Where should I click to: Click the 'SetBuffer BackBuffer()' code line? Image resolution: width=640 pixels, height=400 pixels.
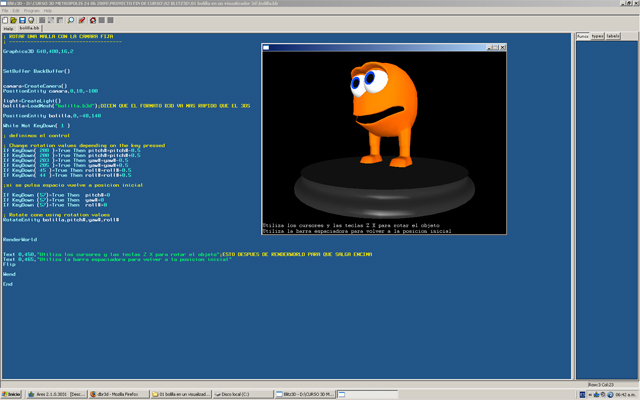coord(37,71)
